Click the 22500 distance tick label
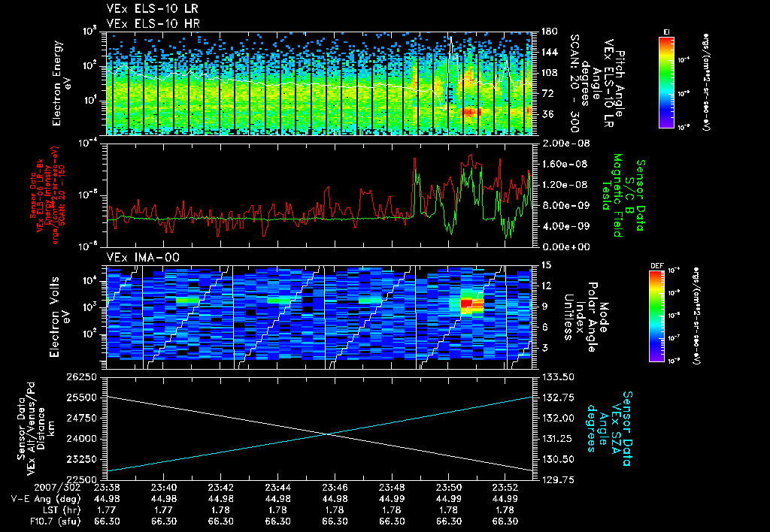Image resolution: width=770 pixels, height=532 pixels. coord(81,480)
